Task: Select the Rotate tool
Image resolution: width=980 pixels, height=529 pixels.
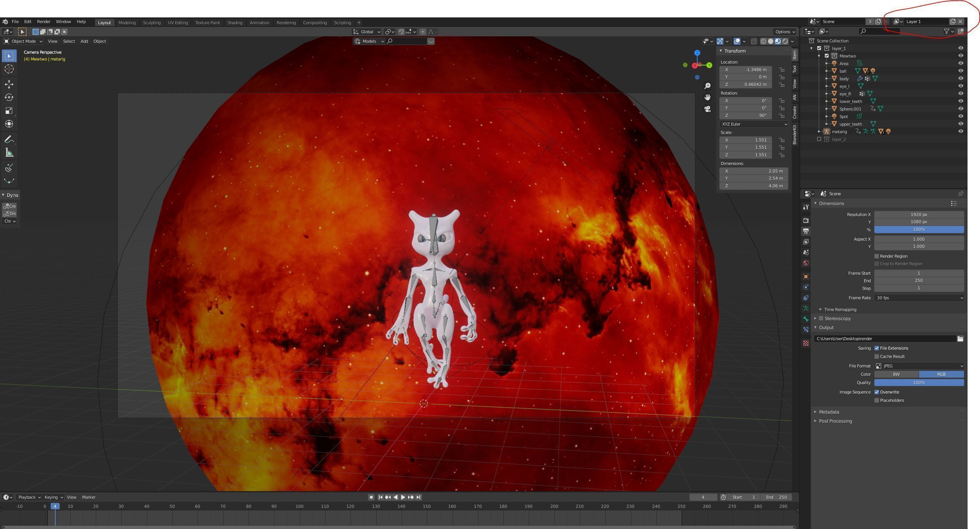Action: pos(9,97)
